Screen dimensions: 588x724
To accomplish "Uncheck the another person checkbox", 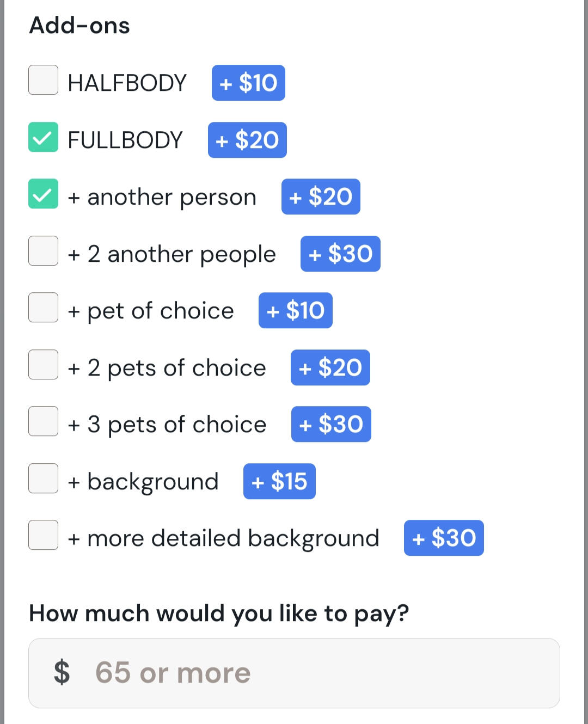I will 44,194.
